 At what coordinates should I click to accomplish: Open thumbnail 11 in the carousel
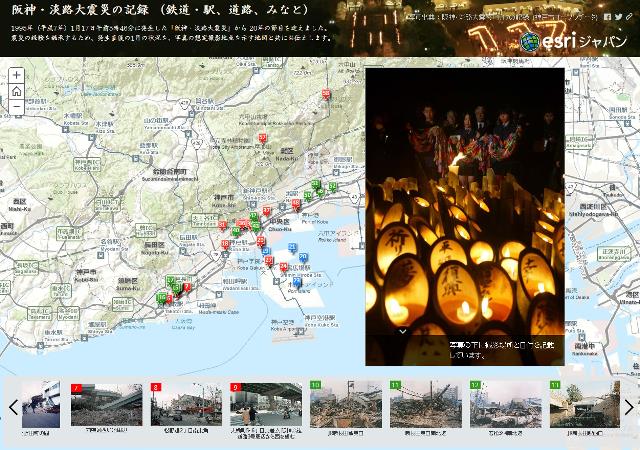pos(426,404)
